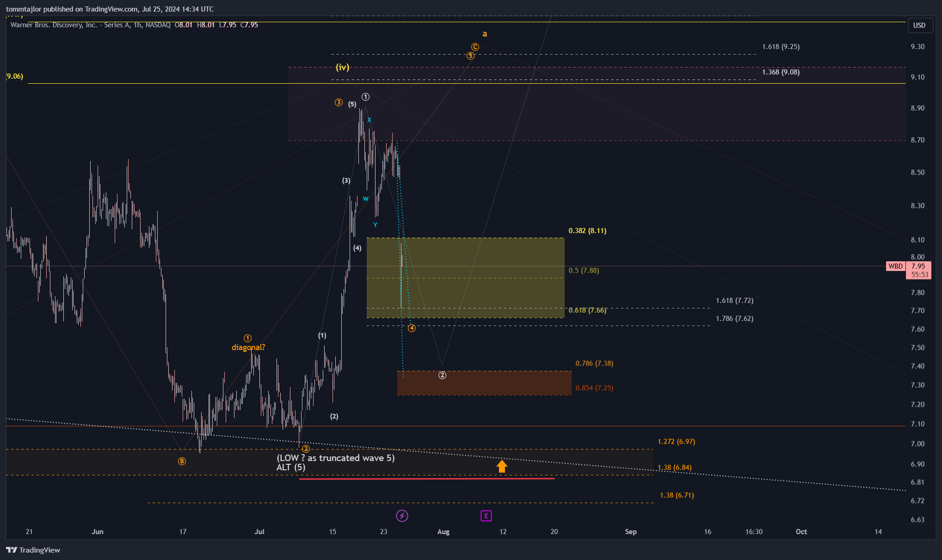Click the 7.95 current price label

coord(918,266)
